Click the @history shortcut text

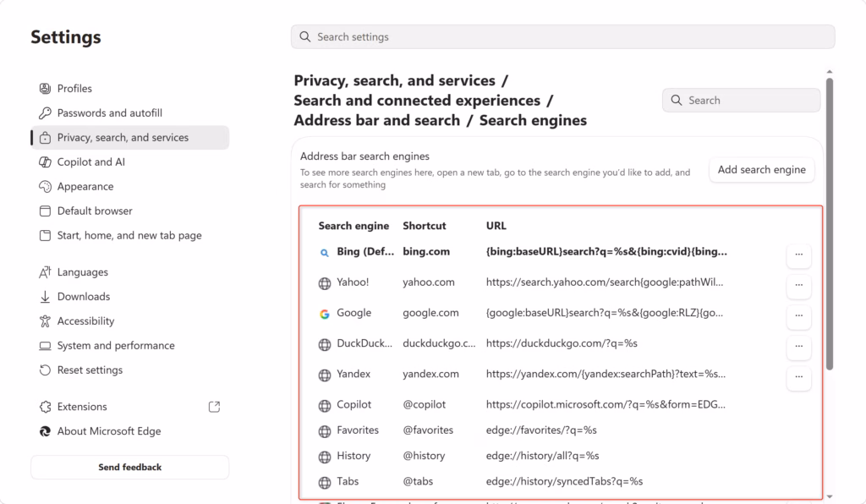point(424,456)
